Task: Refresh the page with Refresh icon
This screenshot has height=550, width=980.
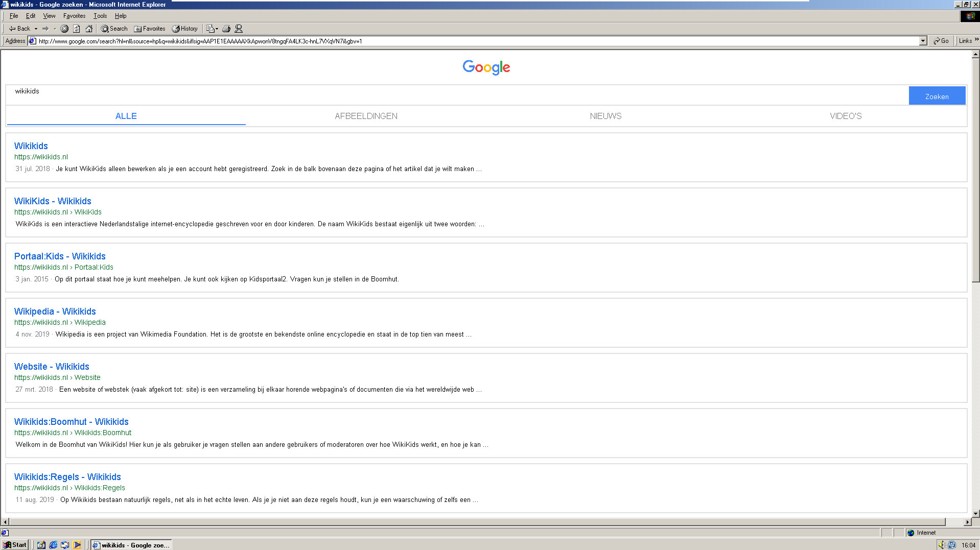Action: 77,29
